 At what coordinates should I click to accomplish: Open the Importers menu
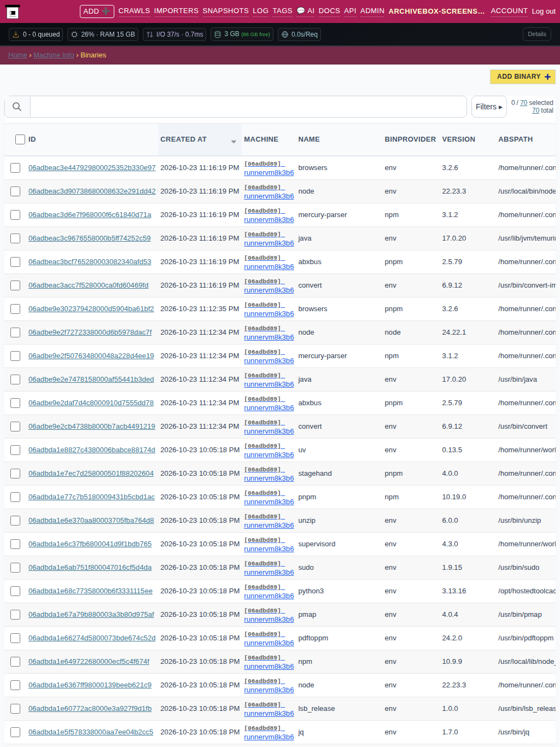click(176, 11)
